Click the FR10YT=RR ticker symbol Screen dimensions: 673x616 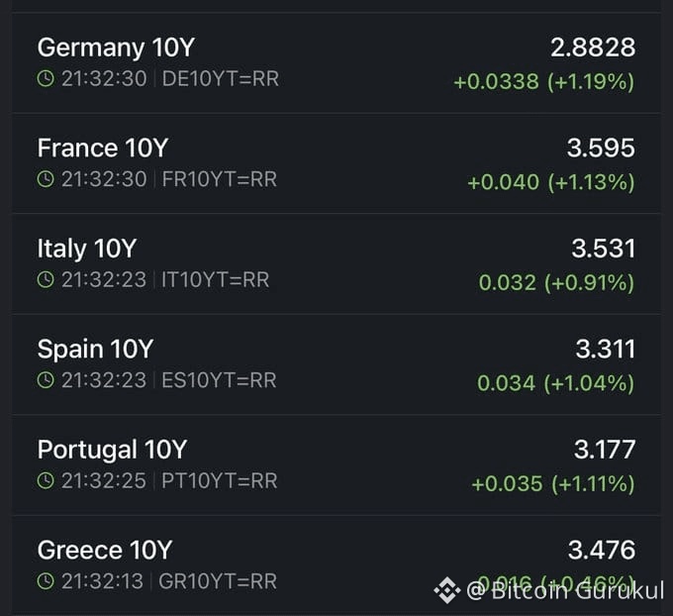pos(219,179)
